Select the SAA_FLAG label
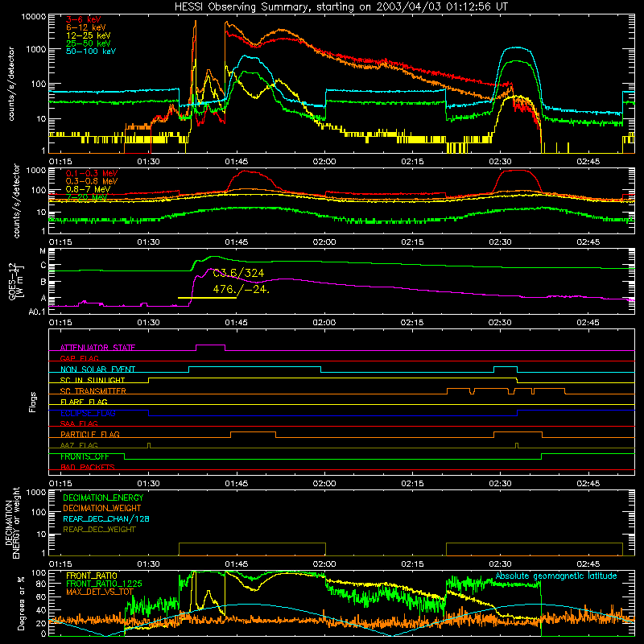Screen dimensions: 644x644 point(79,423)
